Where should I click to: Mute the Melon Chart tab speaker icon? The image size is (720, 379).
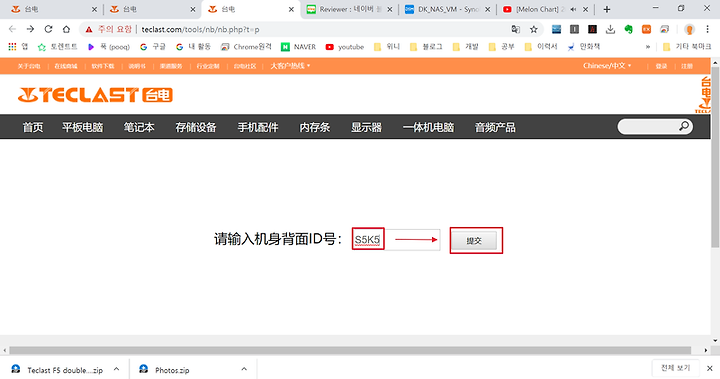coord(573,9)
